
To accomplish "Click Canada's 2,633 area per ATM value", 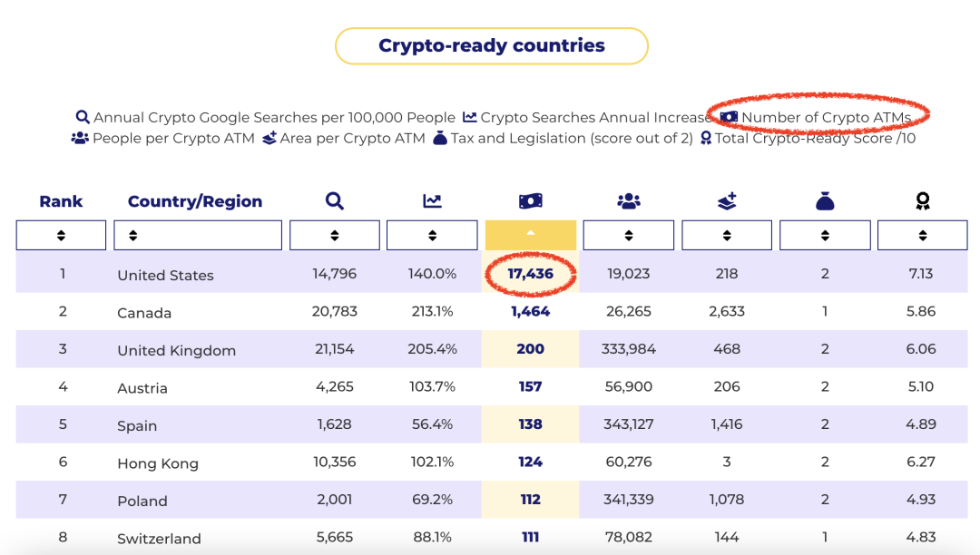I will (727, 311).
